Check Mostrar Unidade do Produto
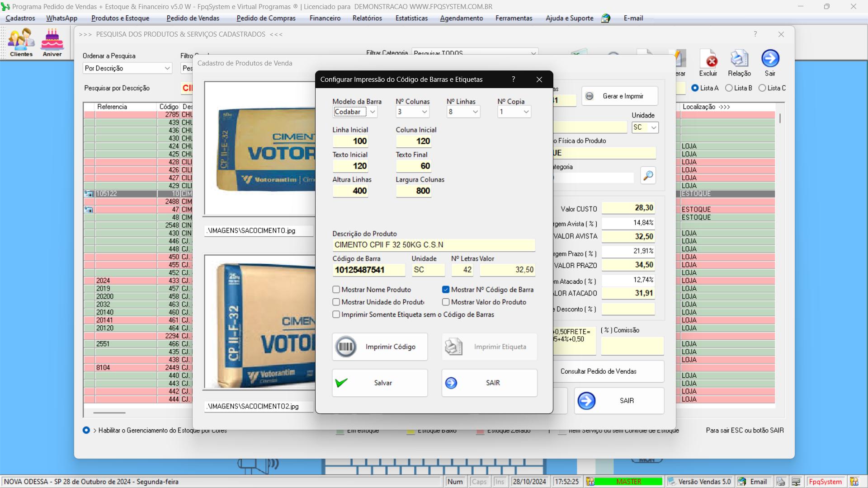The image size is (868, 488). click(336, 302)
